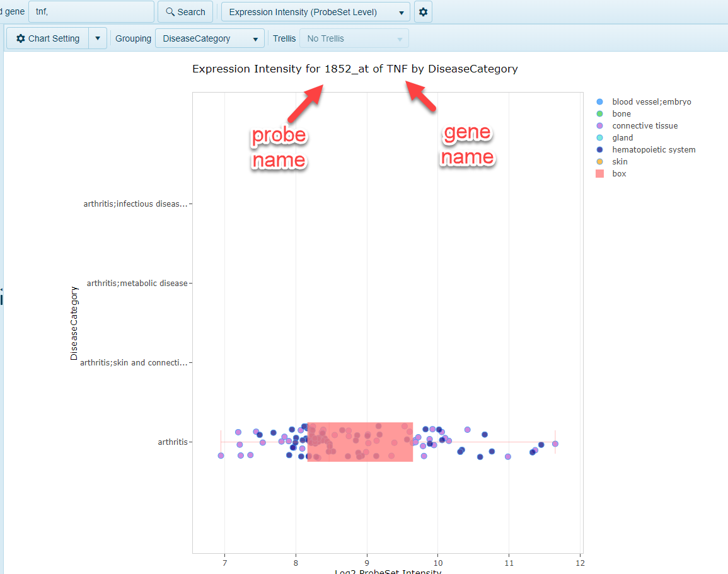
Task: Open the Trellis selection dropdown
Action: click(x=354, y=38)
